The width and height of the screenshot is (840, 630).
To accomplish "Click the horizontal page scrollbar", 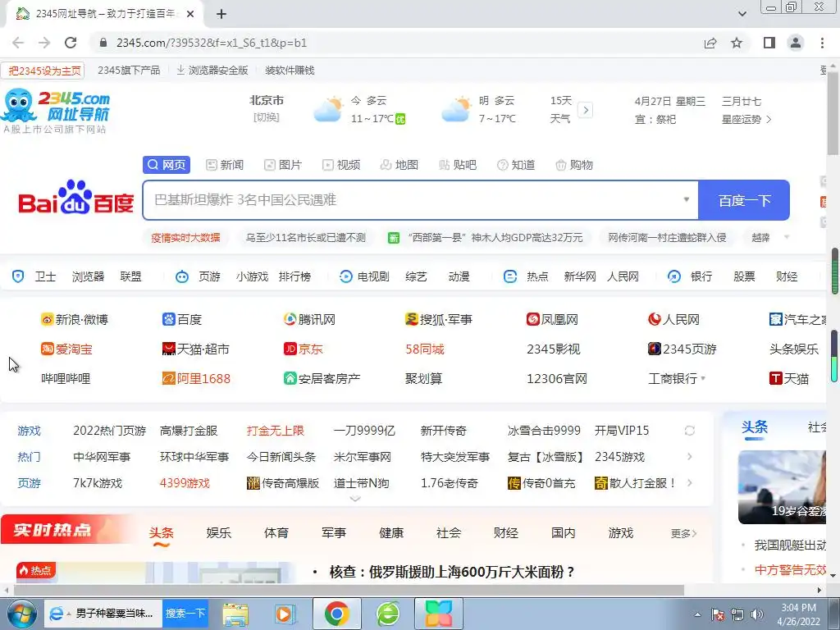I will pyautogui.click(x=348, y=591).
